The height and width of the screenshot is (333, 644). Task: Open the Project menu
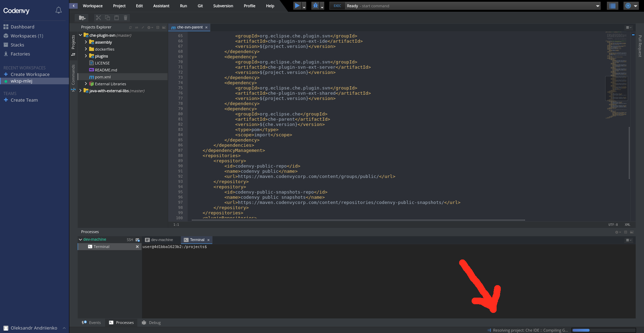119,6
